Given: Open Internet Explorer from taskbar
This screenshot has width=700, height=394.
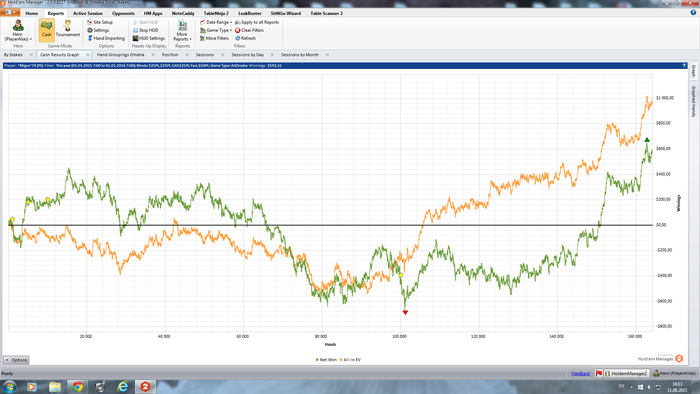Looking at the screenshot, I should pyautogui.click(x=123, y=387).
